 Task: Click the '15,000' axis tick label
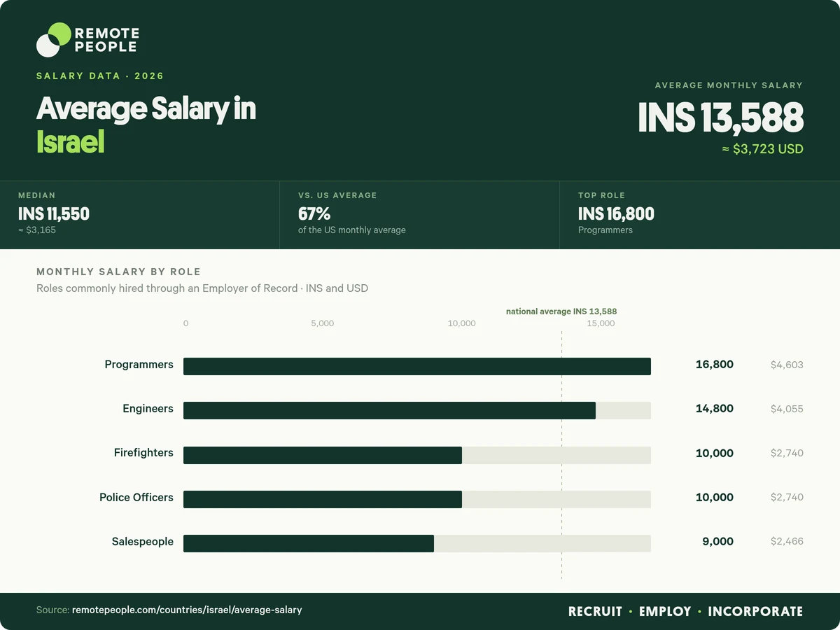[601, 323]
